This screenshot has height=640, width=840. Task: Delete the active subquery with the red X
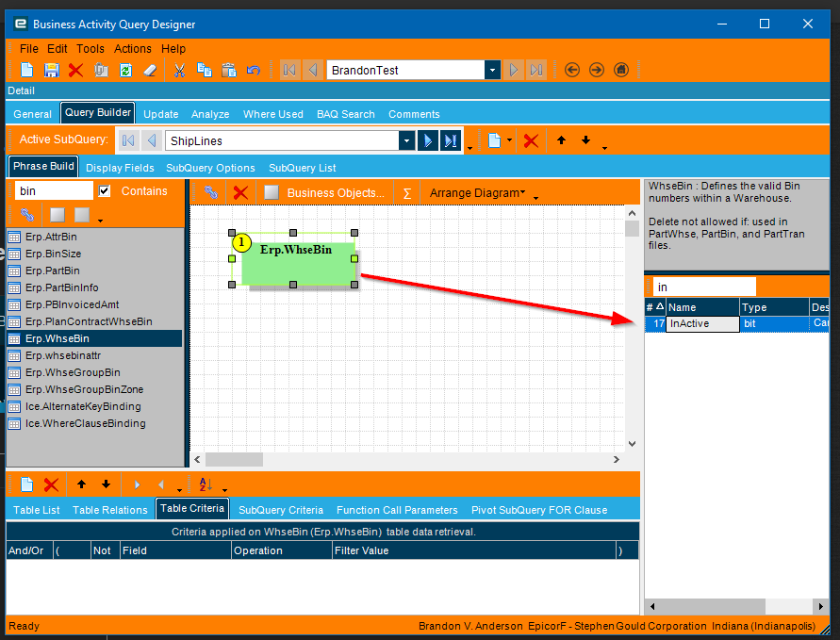pos(531,140)
